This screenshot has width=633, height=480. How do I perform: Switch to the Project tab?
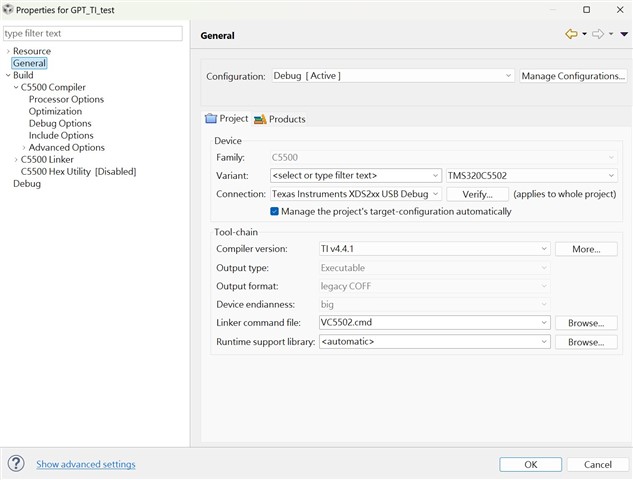(226, 119)
